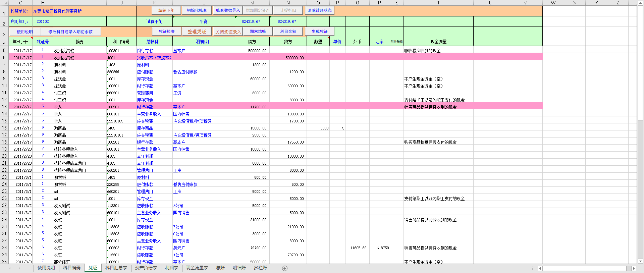Switch to the 科目编码 sheet tab

click(x=72, y=268)
